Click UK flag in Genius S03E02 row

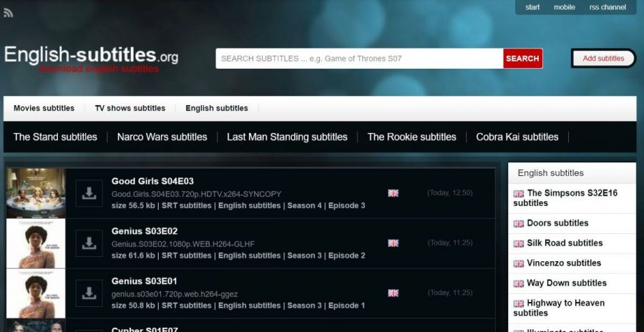tap(393, 243)
